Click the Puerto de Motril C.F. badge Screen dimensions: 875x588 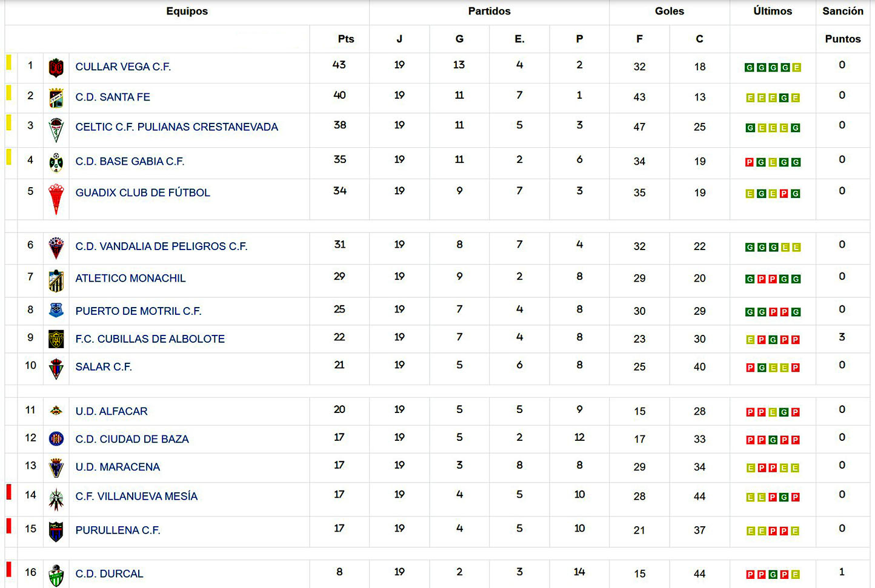[x=56, y=311]
